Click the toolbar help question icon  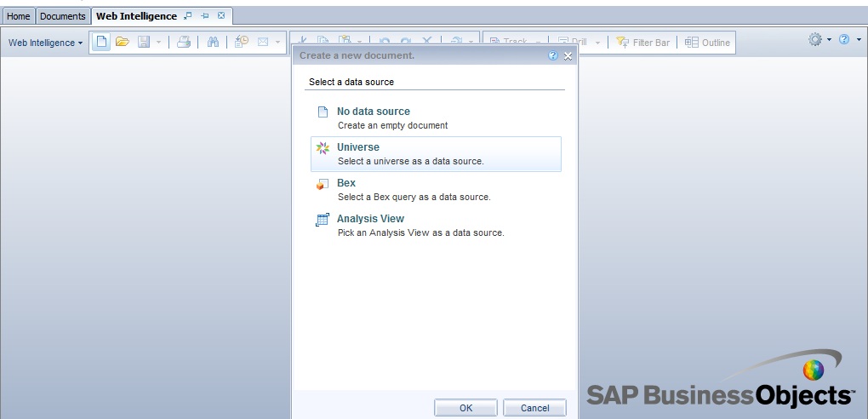[844, 39]
